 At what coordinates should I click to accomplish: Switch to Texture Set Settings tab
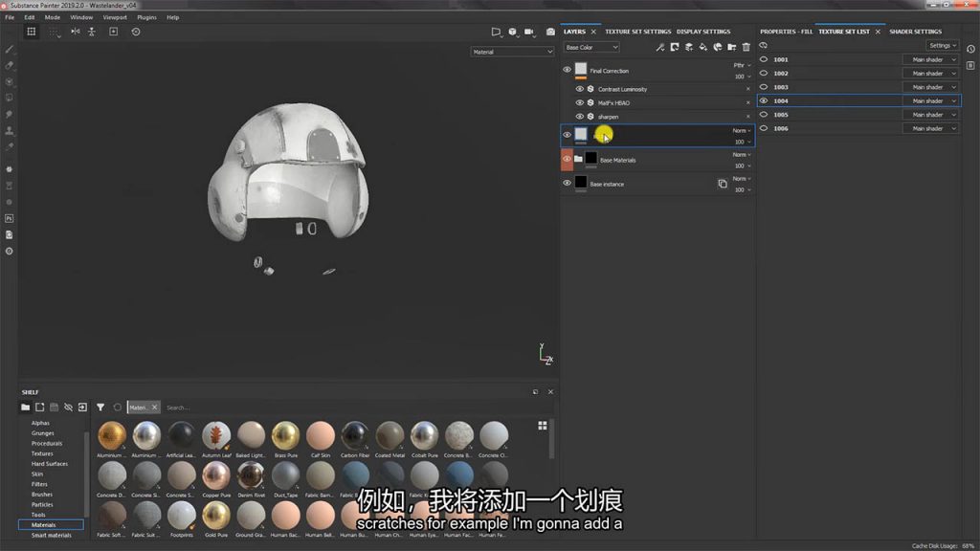click(x=637, y=32)
